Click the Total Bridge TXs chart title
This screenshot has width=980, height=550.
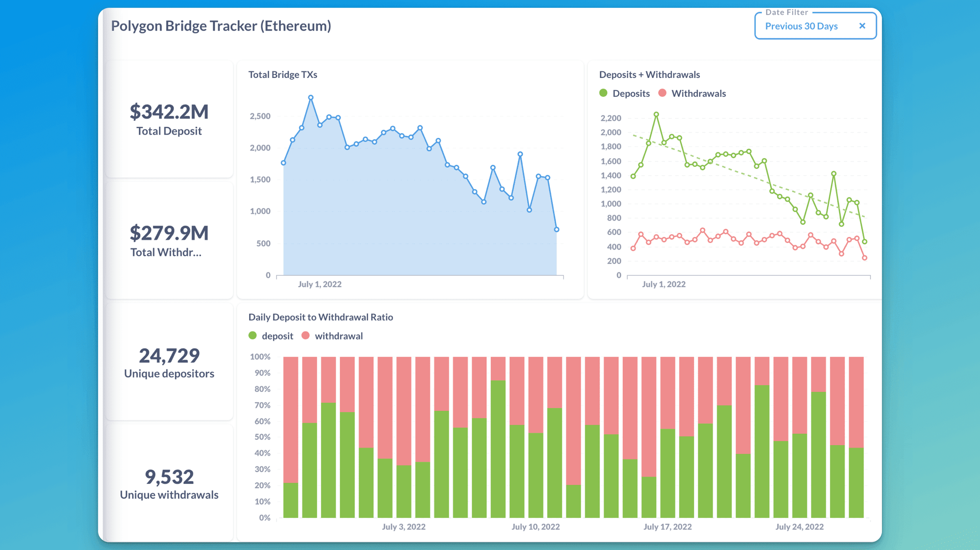pos(283,75)
